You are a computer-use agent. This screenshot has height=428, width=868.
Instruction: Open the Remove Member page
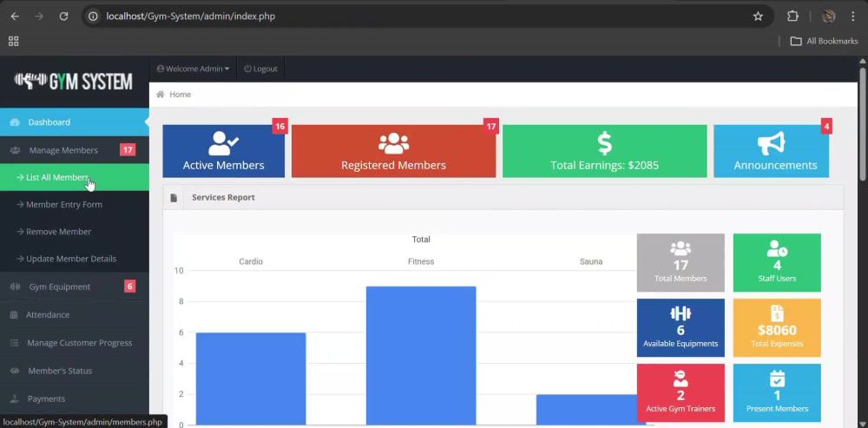74,232
